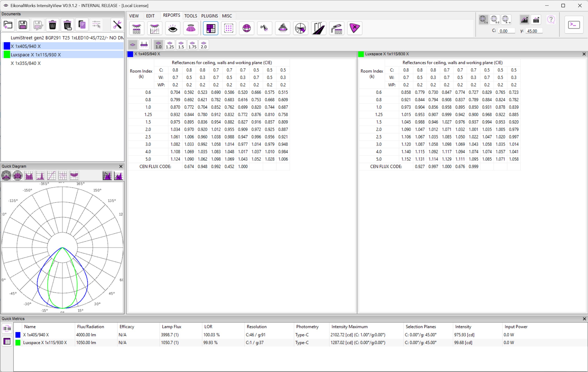Open the eyelash table glare report icon
The height and width of the screenshot is (372, 588).
[x=137, y=28]
